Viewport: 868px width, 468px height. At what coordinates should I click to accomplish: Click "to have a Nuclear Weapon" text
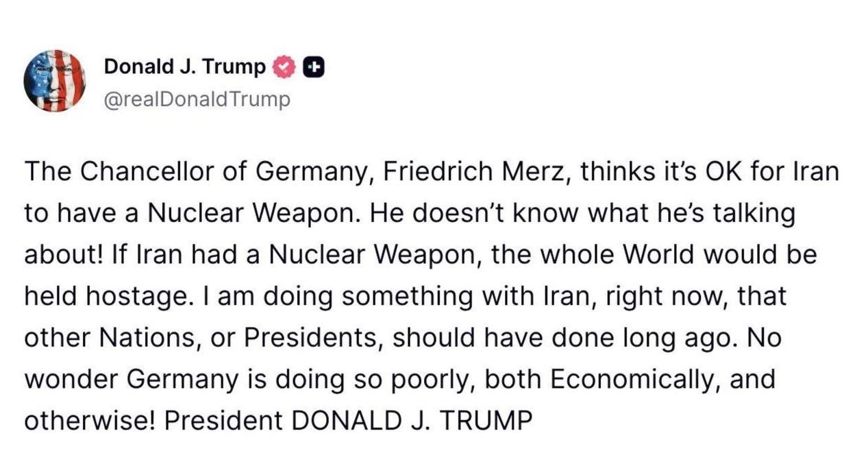pos(192,213)
